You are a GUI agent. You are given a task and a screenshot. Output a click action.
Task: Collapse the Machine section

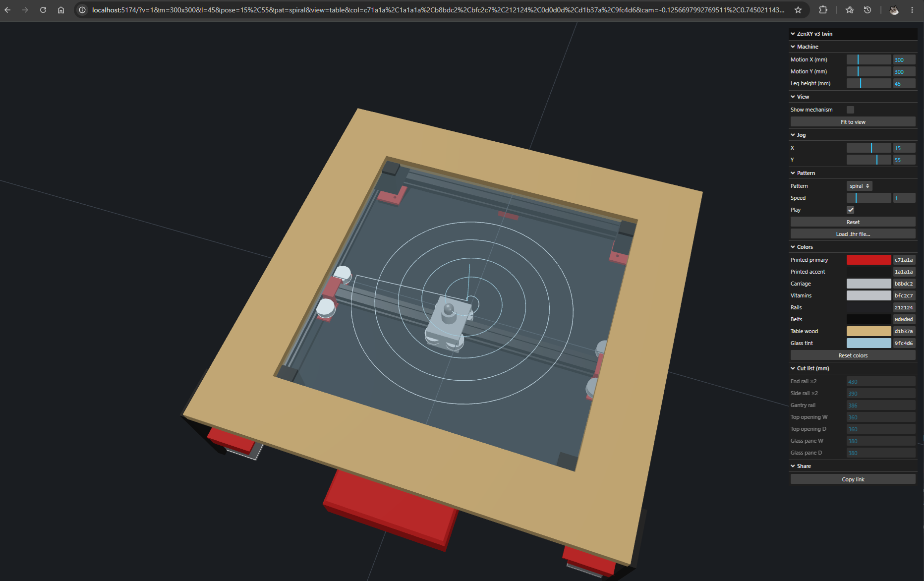tap(853, 47)
